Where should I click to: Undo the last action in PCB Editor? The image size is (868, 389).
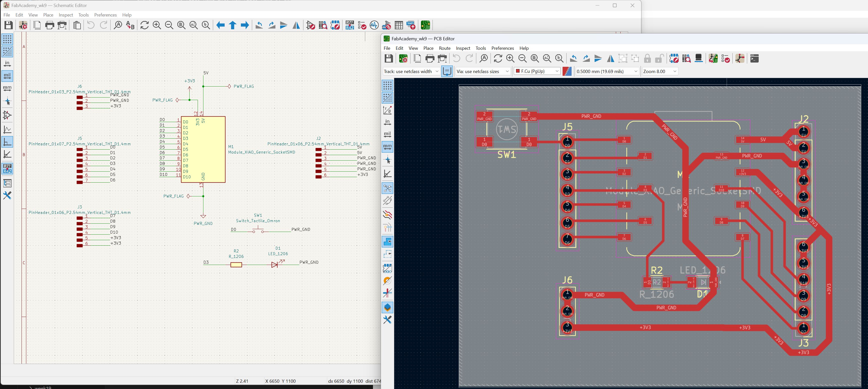click(456, 58)
